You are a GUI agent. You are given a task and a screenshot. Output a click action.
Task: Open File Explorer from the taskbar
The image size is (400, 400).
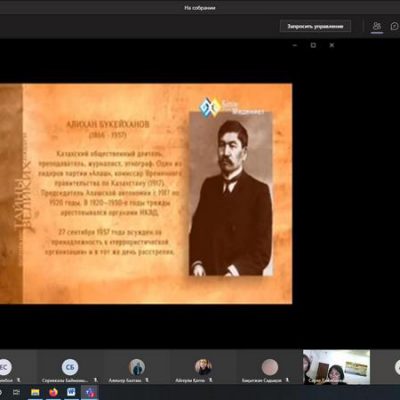35,393
